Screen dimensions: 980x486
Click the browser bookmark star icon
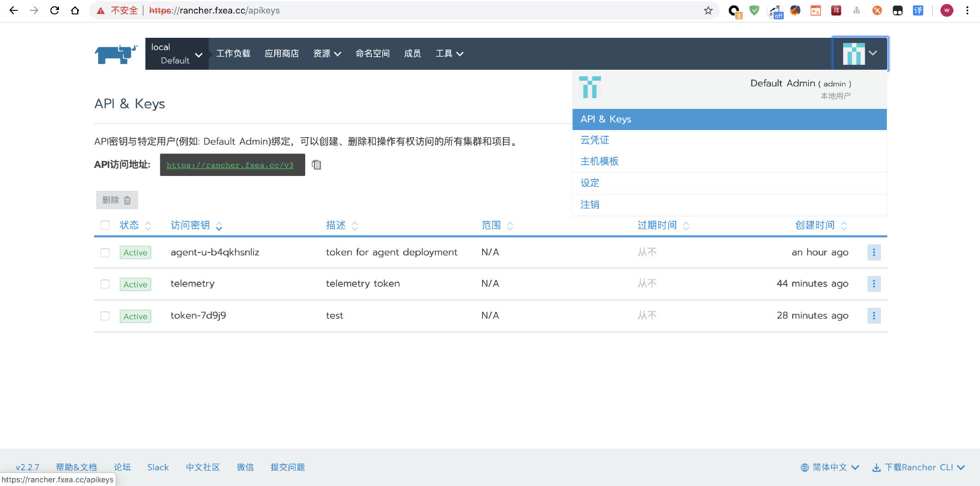coord(708,10)
